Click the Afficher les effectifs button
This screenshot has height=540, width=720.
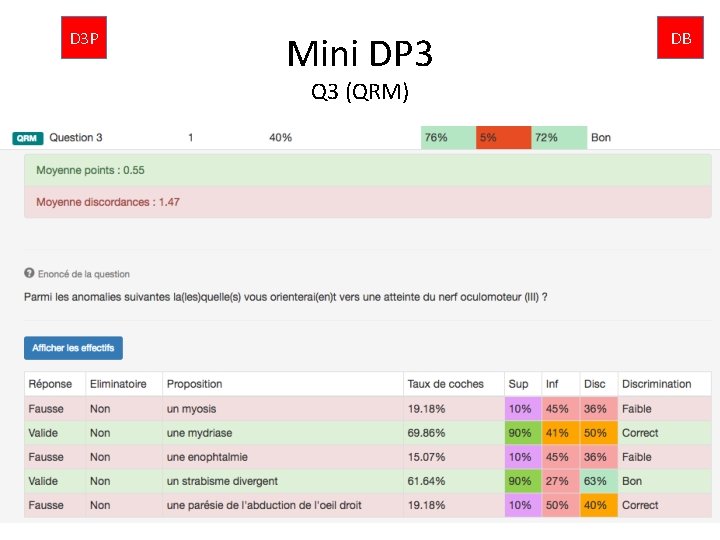point(73,348)
